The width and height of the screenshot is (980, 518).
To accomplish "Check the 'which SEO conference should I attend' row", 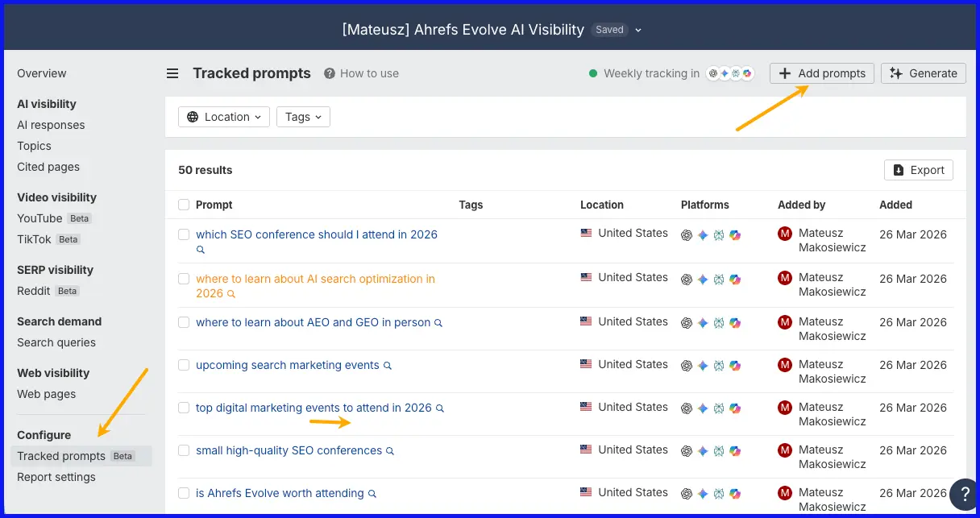I will [x=184, y=234].
